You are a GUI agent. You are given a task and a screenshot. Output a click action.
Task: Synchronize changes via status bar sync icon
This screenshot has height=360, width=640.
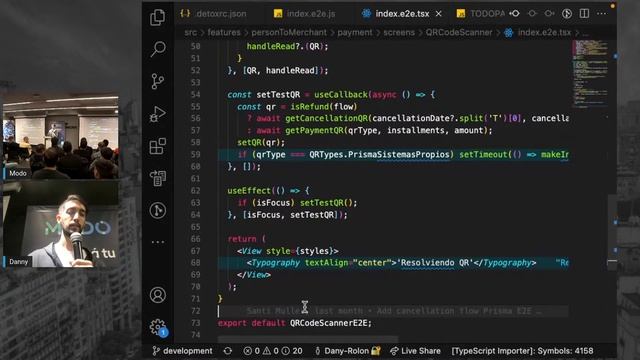click(x=228, y=351)
